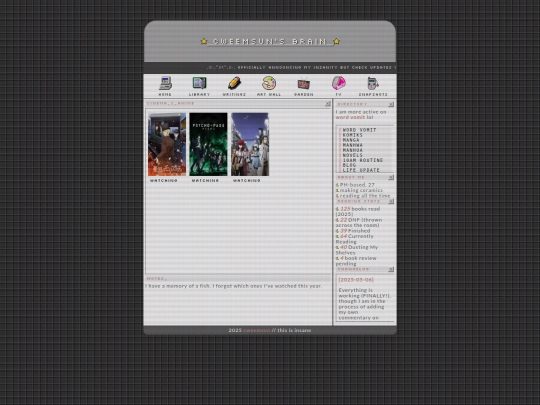540x405 pixels.
Task: Open the Psycho-Pass poster
Action: click(208, 144)
